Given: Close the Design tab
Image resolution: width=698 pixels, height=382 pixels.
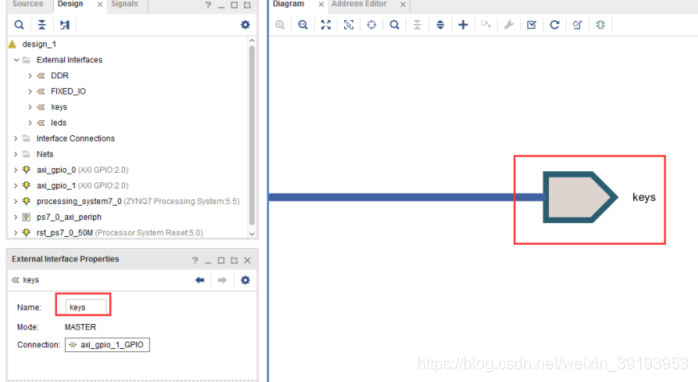Looking at the screenshot, I should tap(100, 4).
